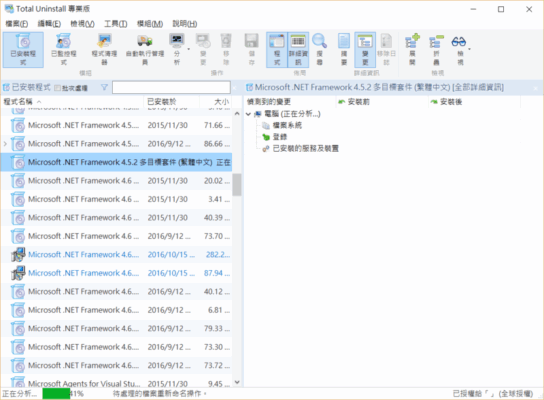
Task: Open the 檢視 menu in menu bar
Action: 82,24
